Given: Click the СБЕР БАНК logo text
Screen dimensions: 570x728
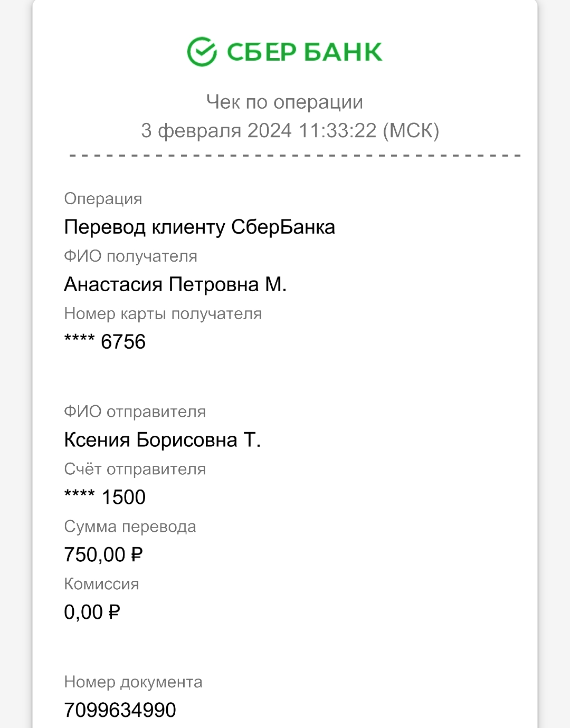Looking at the screenshot, I should click(x=305, y=52).
